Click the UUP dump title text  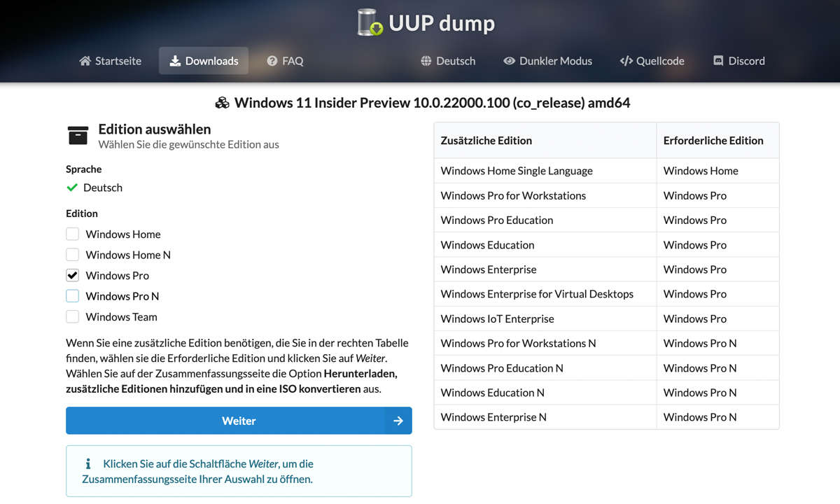(442, 23)
